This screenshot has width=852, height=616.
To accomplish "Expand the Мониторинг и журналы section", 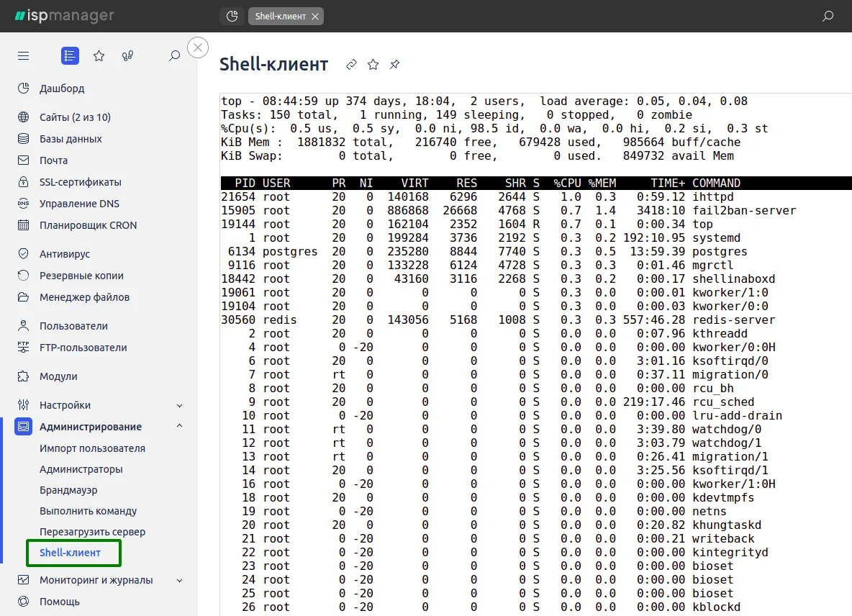I will [x=179, y=580].
